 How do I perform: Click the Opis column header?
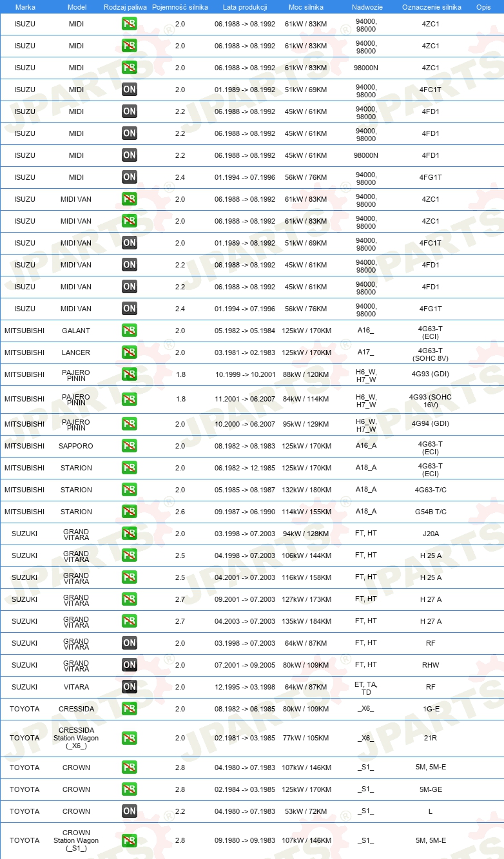(483, 6)
